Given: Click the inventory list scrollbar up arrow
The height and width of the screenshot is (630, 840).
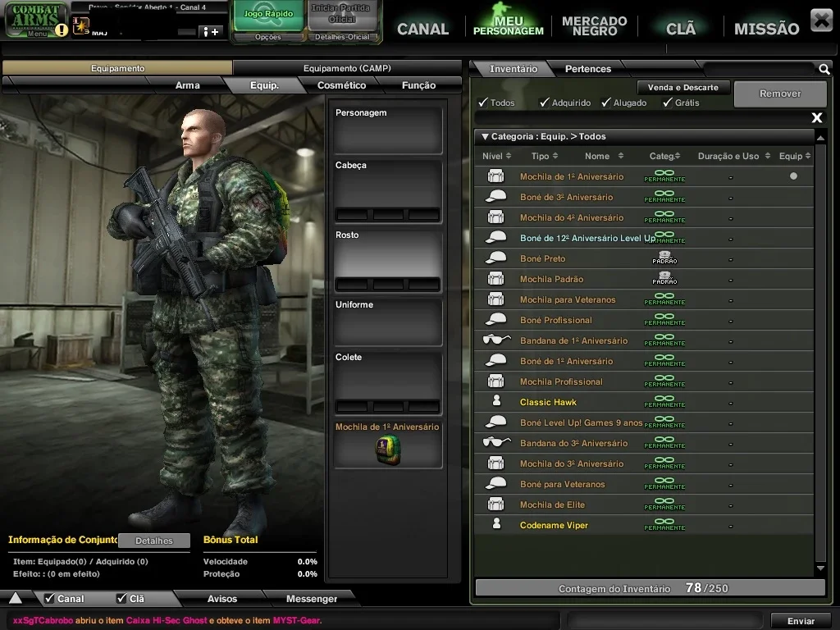Looking at the screenshot, I should [x=820, y=138].
